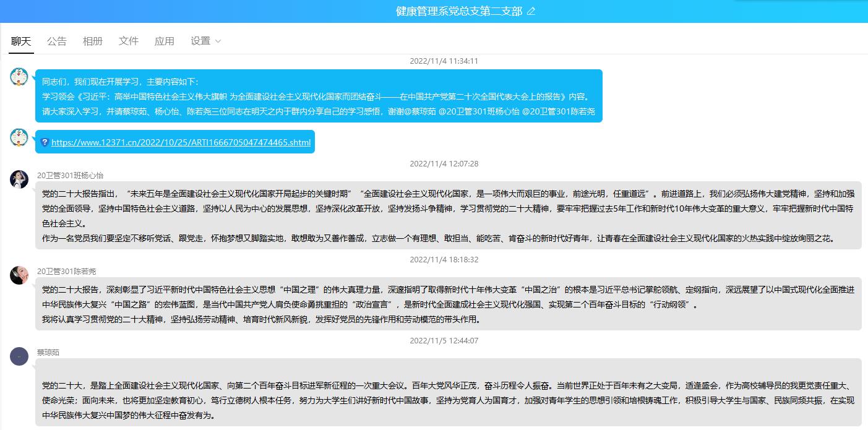Open 杨心怡's profile avatar
This screenshot has width=868, height=430.
tap(19, 179)
